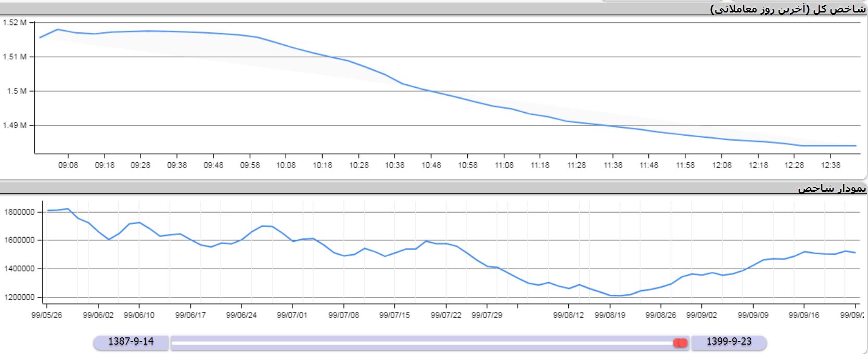Screen dimensions: 868x354
Task: Click the 10:48 time axis label
Action: [431, 165]
